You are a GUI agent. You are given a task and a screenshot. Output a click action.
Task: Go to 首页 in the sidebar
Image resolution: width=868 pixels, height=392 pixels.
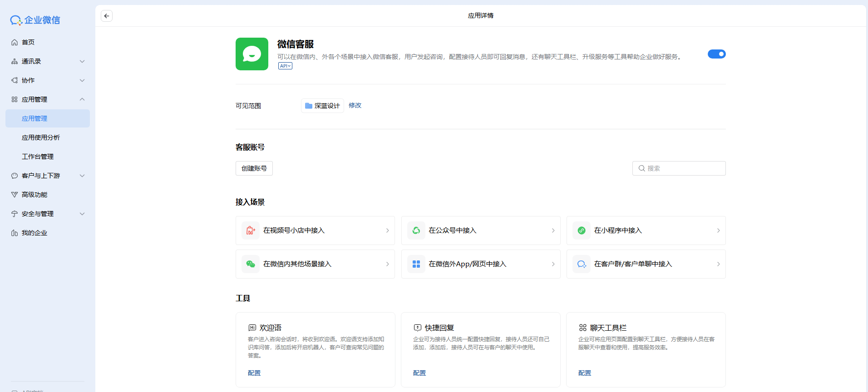tap(48, 42)
